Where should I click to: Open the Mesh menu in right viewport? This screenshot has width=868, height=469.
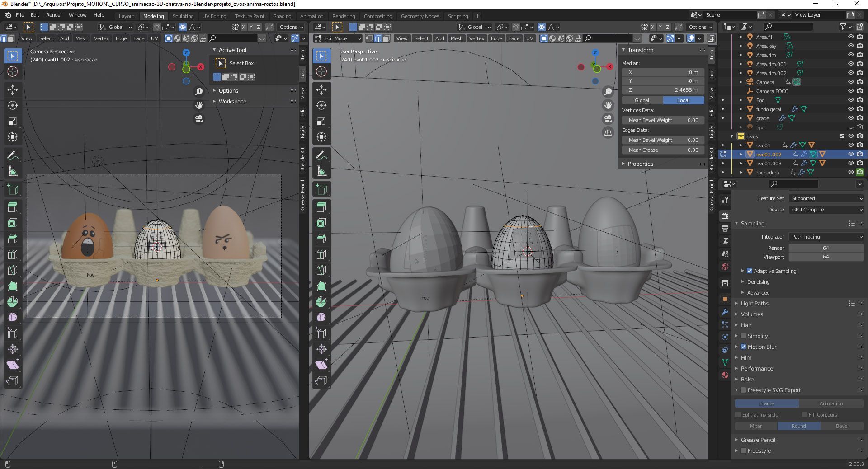click(x=457, y=38)
